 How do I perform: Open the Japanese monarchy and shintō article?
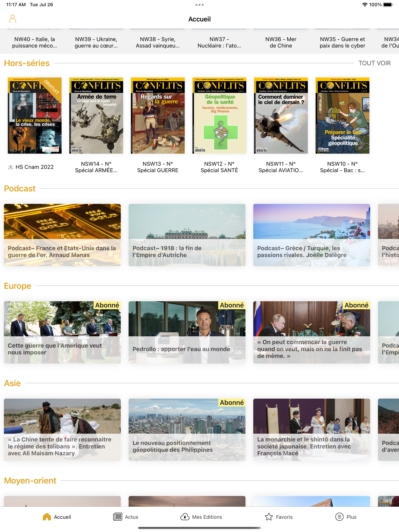(x=311, y=430)
